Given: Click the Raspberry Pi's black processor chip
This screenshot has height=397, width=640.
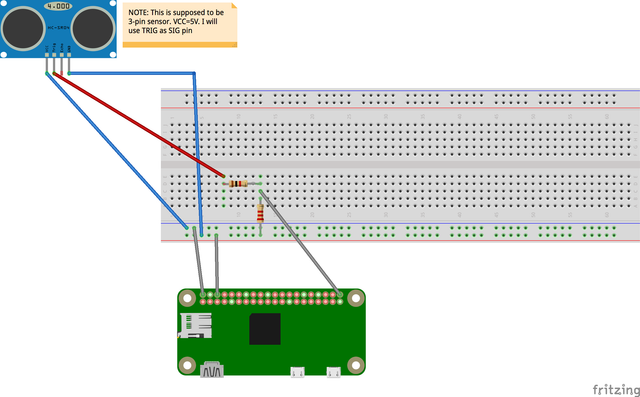Looking at the screenshot, I should tap(265, 329).
